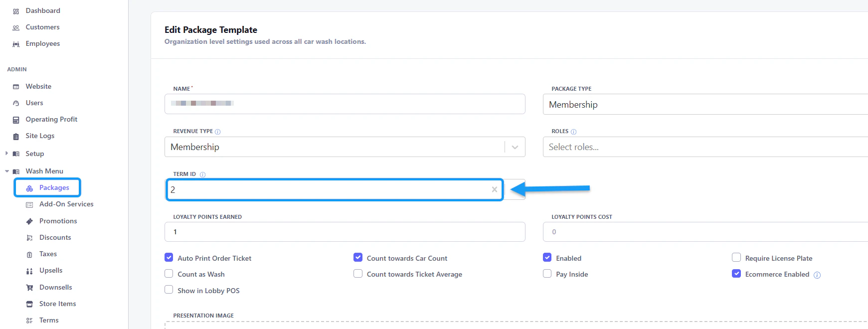
Task: Open the Select roles dropdown
Action: coord(705,147)
